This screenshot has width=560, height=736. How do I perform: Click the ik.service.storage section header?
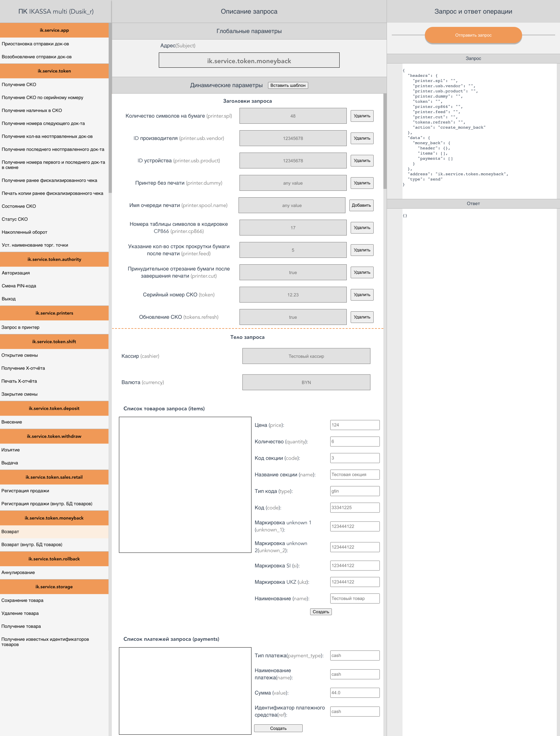point(54,587)
